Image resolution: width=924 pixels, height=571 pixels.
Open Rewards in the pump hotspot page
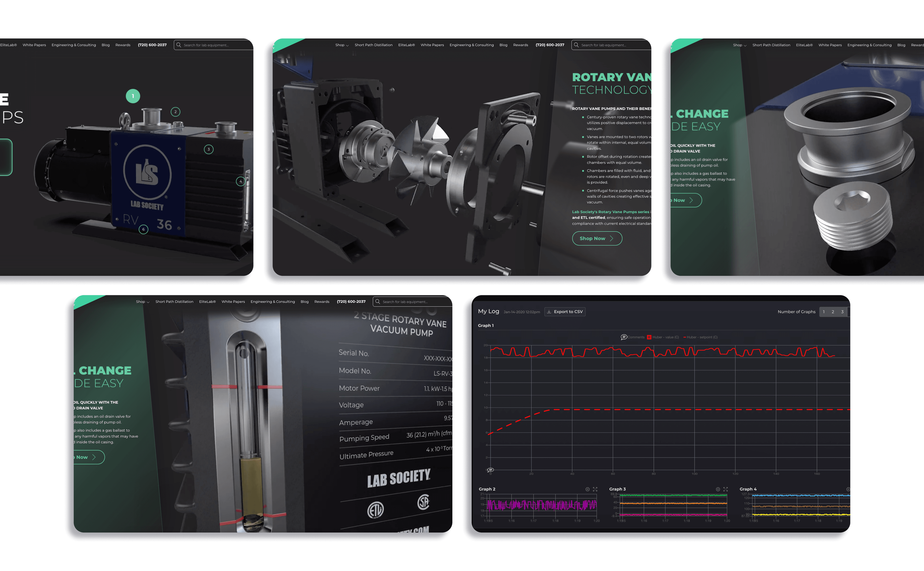click(123, 45)
